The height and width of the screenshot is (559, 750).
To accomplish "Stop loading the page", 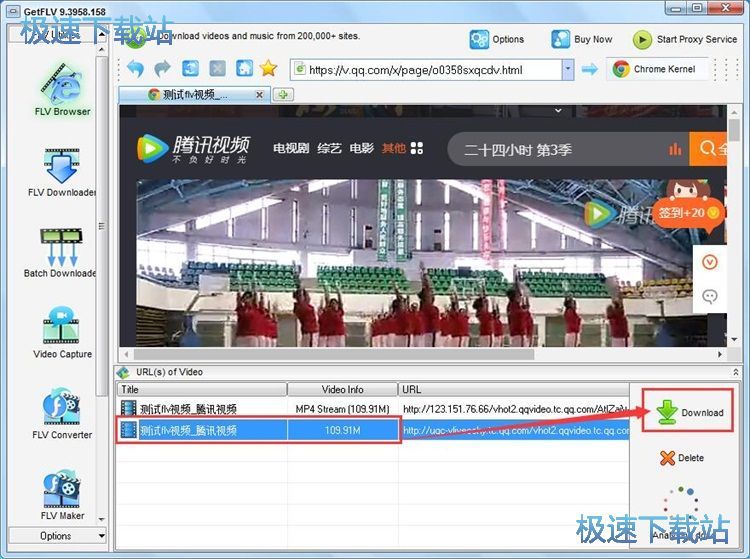I will 218,69.
